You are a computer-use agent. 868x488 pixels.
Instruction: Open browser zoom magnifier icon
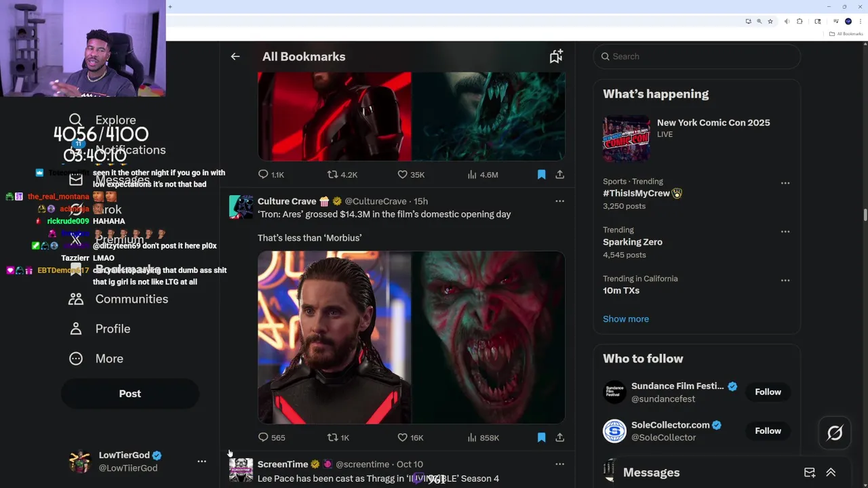759,22
